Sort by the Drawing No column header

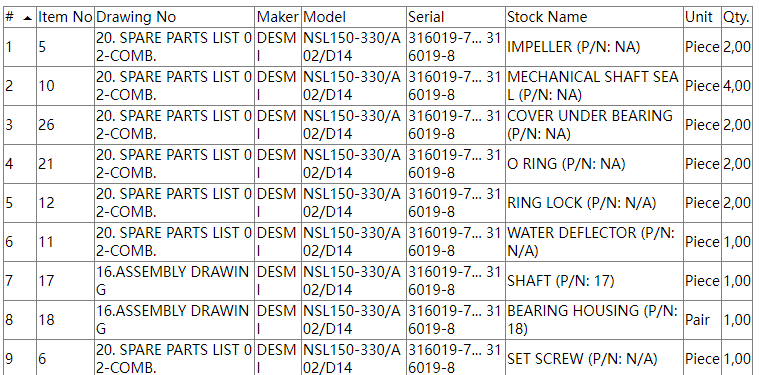pos(175,17)
